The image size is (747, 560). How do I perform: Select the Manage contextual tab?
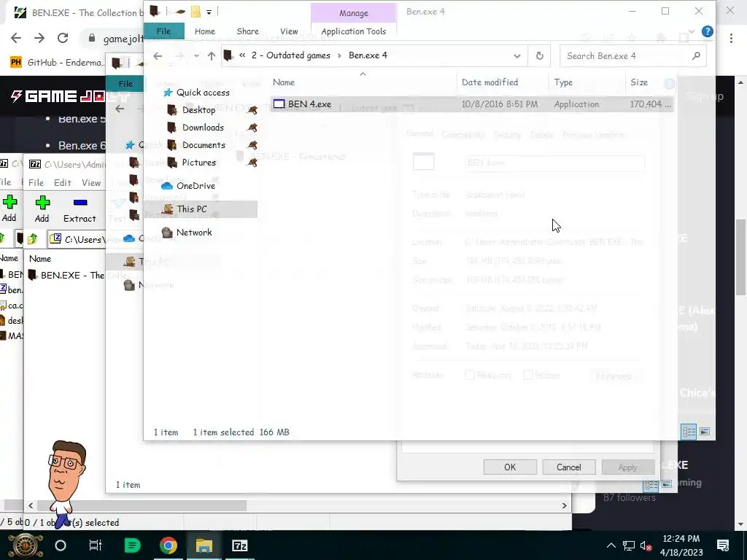[x=354, y=13]
